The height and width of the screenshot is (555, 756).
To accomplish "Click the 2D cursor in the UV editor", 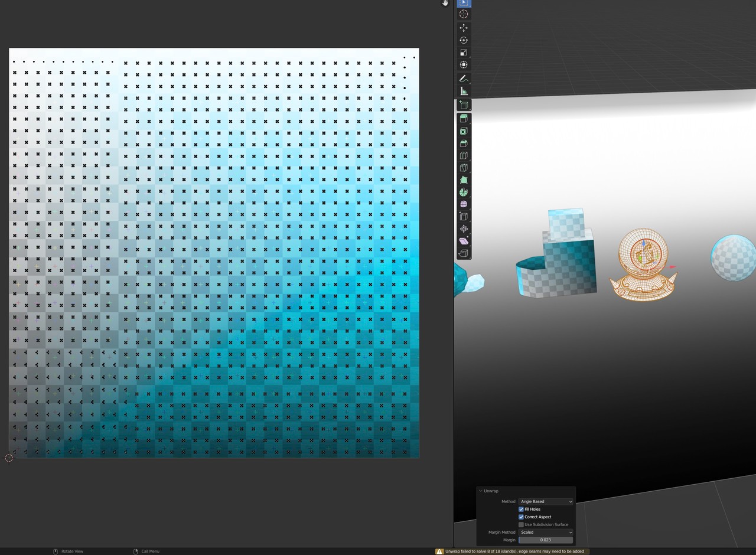I will click(9, 458).
